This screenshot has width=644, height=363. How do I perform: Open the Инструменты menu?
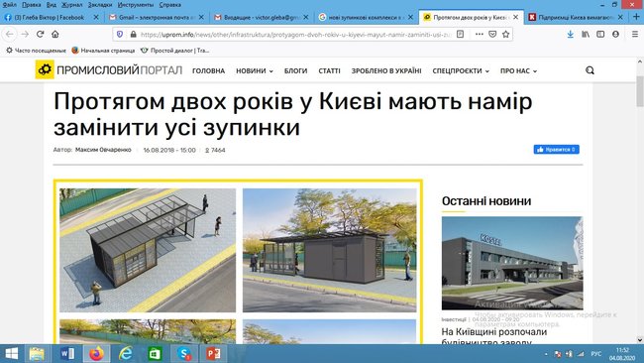click(136, 5)
